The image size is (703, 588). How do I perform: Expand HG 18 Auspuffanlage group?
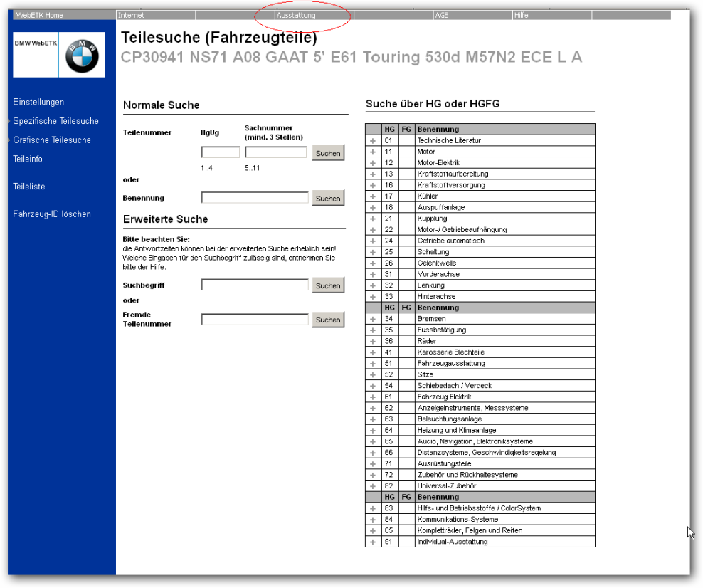pos(373,208)
